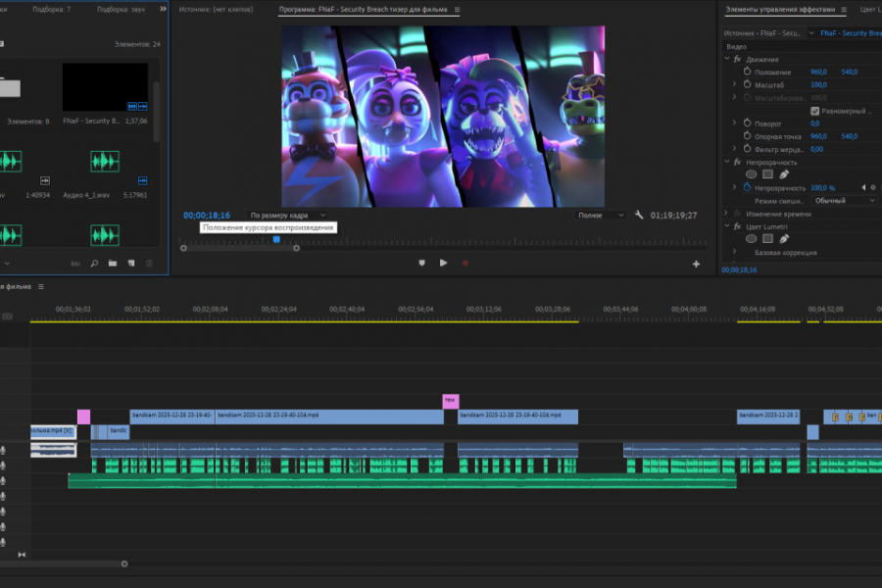The image size is (882, 588).
Task: Click the new bin folder icon
Action: point(113,264)
